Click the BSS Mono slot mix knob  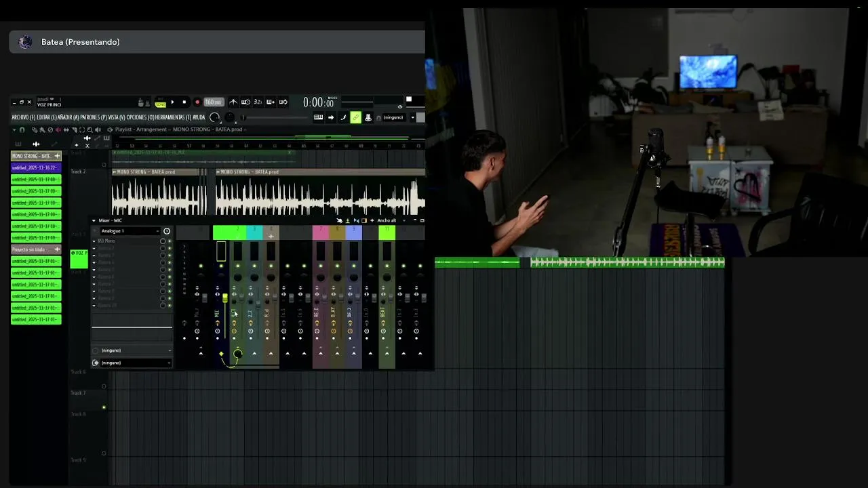[x=163, y=241]
